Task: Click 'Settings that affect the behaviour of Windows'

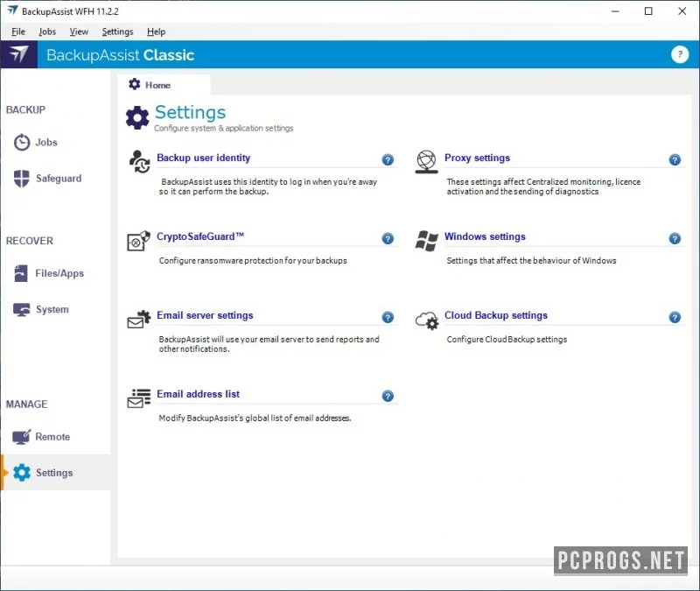Action: point(531,260)
